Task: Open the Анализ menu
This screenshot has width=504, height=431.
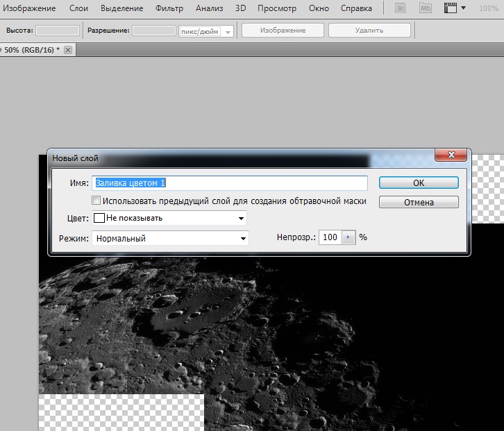Action: pyautogui.click(x=209, y=8)
